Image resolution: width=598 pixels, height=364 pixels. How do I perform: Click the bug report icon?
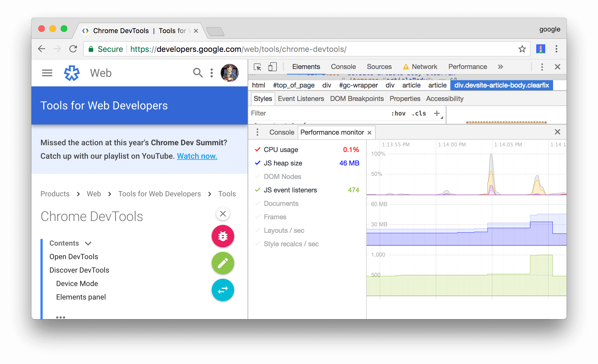click(x=223, y=236)
